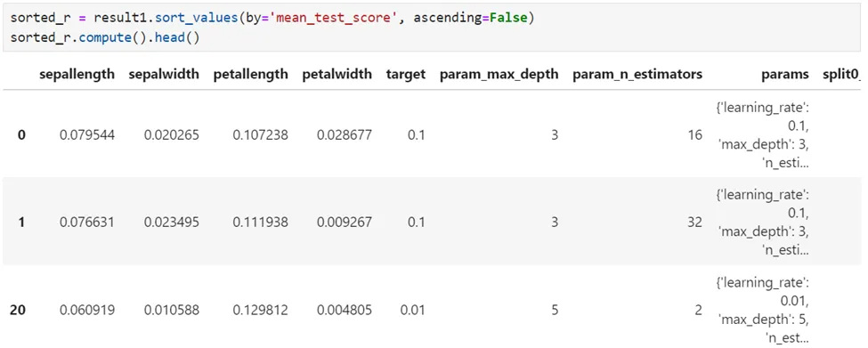The width and height of the screenshot is (868, 348).
Task: Click the param_max_depth column header
Action: click(499, 74)
